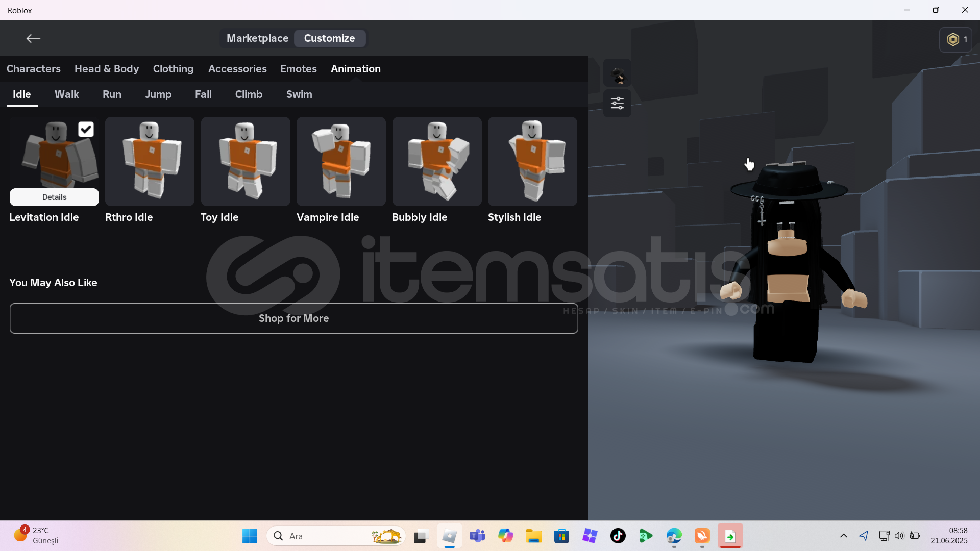Open the display network tray icon
The image size is (980, 551).
click(x=884, y=536)
